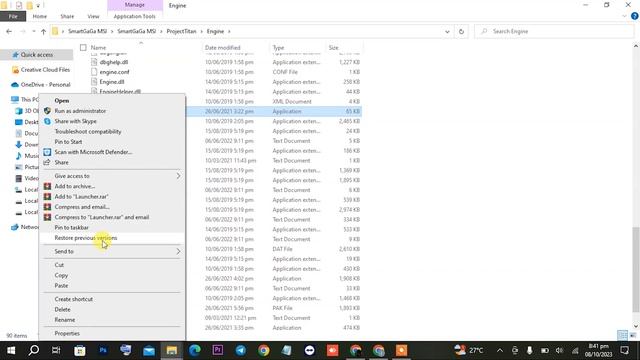
Task: Choose Cut from context menu
Action: [x=59, y=265]
